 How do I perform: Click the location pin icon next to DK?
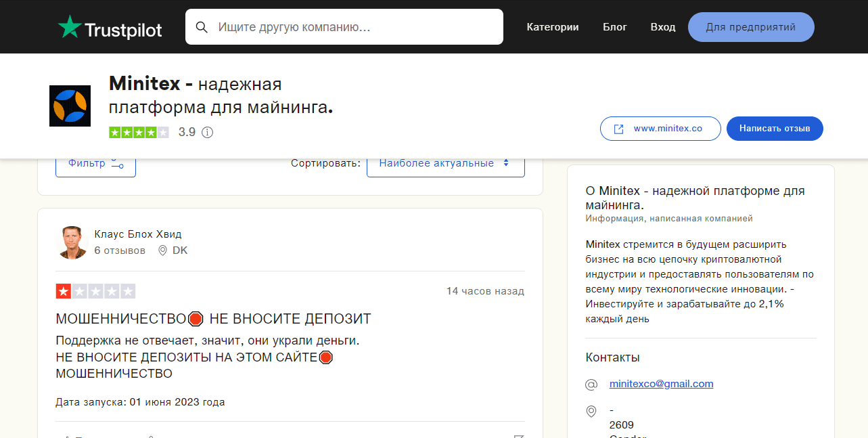[162, 250]
